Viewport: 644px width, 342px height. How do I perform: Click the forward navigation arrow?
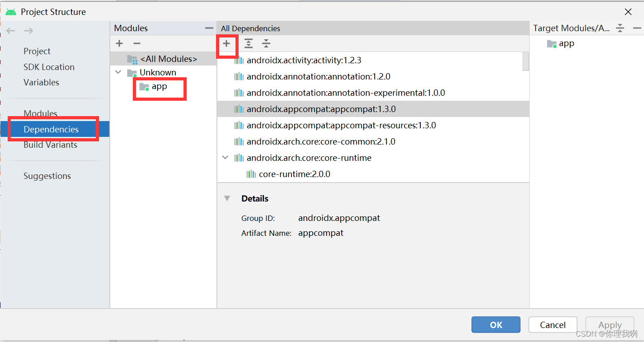(x=28, y=30)
